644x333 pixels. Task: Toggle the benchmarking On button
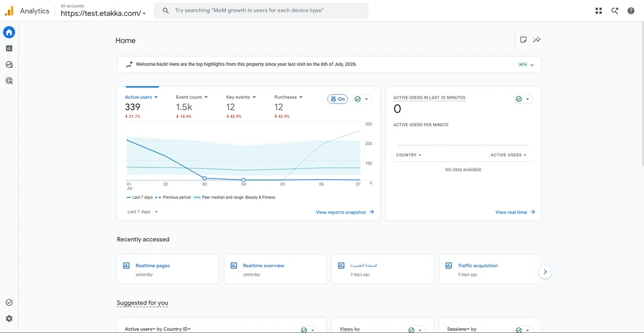click(338, 99)
